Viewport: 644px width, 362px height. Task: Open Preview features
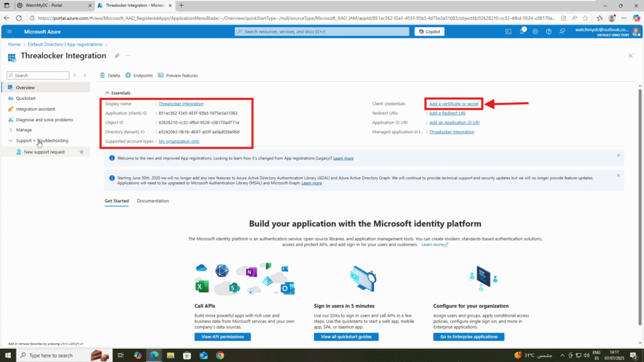(x=178, y=75)
